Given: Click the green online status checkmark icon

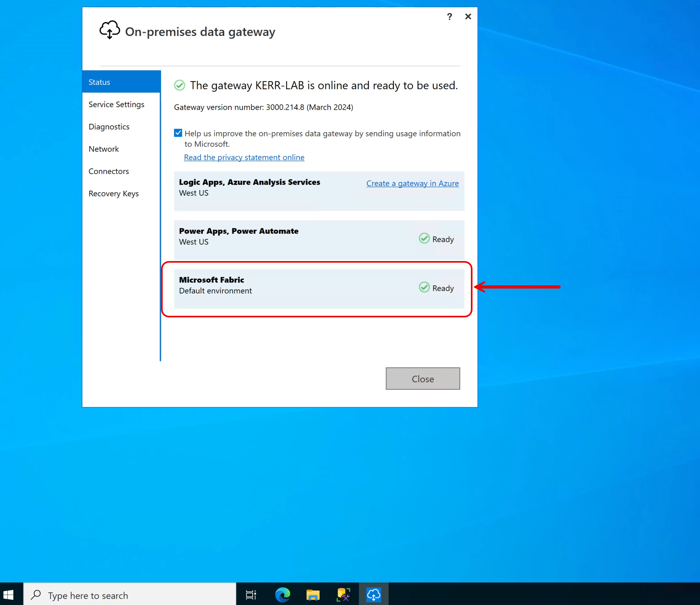Looking at the screenshot, I should [x=180, y=86].
